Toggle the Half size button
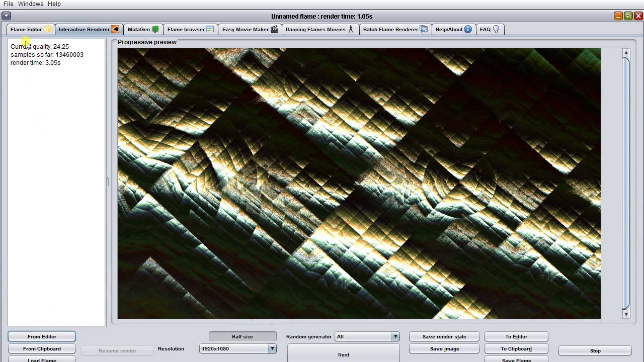The height and width of the screenshot is (362, 644). click(243, 336)
